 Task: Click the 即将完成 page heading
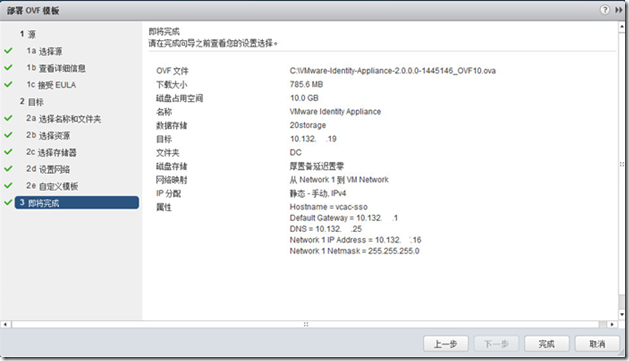[x=164, y=31]
